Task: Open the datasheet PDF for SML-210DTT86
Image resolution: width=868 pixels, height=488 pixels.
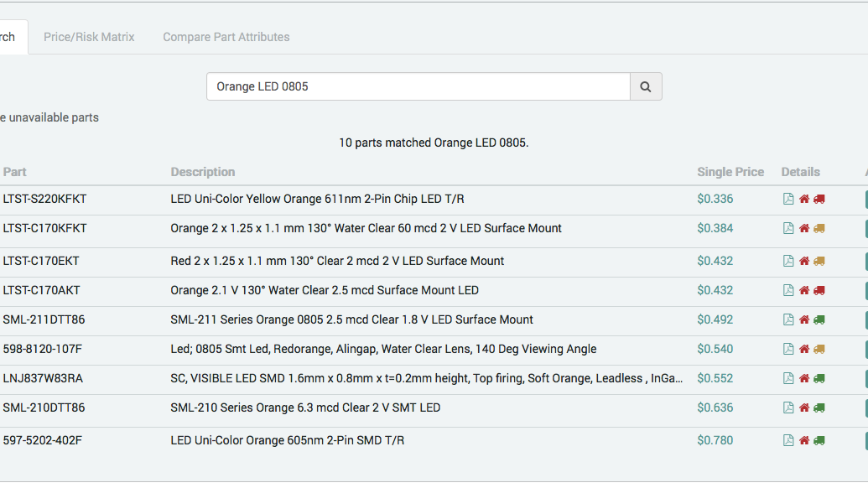Action: (788, 408)
